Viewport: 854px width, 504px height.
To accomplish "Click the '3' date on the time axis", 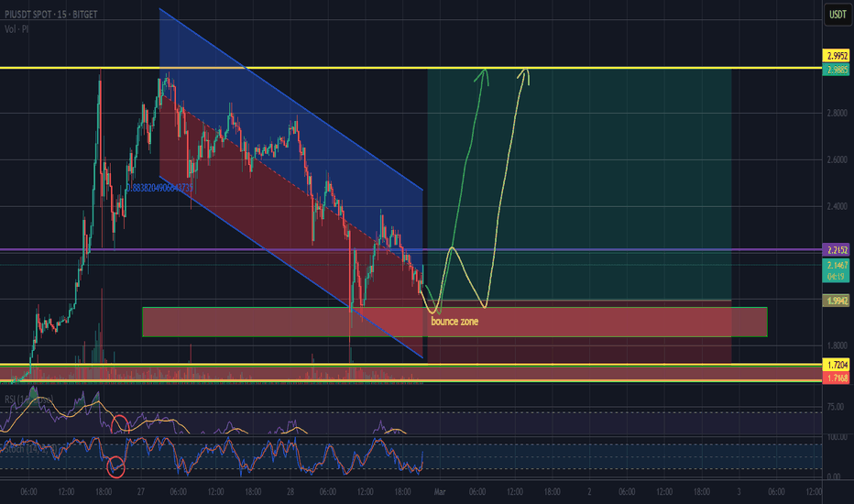I will click(x=739, y=492).
